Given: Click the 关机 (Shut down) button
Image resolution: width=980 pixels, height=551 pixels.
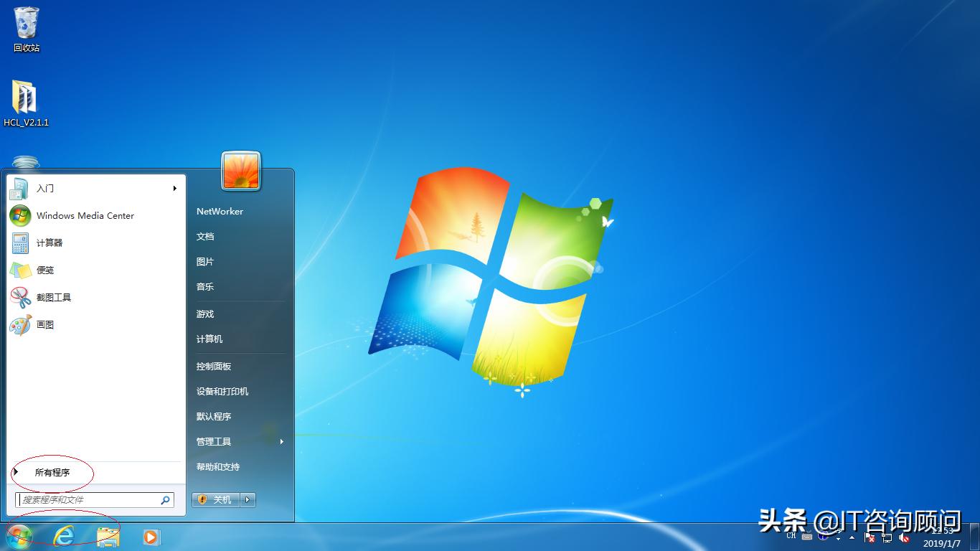Looking at the screenshot, I should (x=216, y=500).
